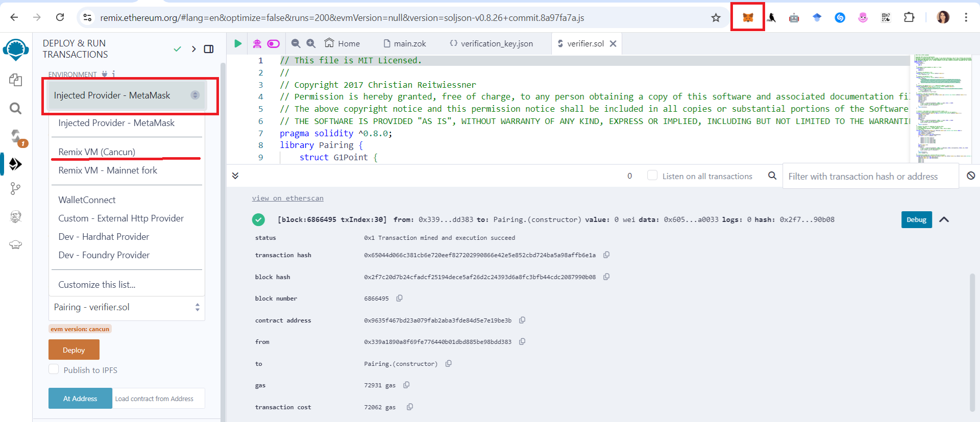Select WalletConnect environment
980x422 pixels.
point(87,200)
